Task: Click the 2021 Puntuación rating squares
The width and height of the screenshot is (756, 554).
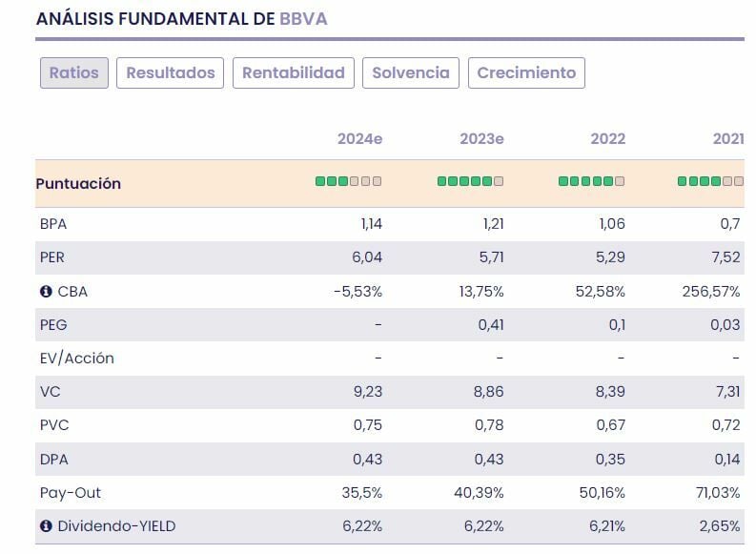Action: point(710,181)
